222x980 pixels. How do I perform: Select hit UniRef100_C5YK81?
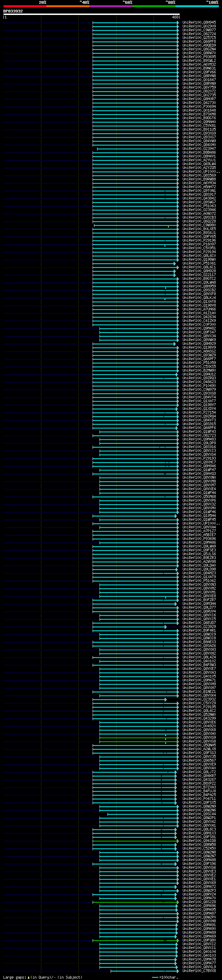199,125
